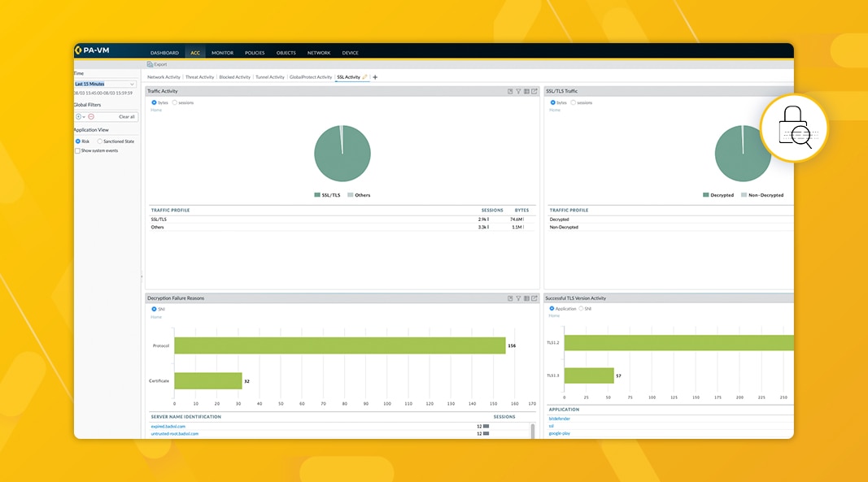The image size is (868, 482).
Task: Remove global filter using the red minus icon
Action: 91,116
